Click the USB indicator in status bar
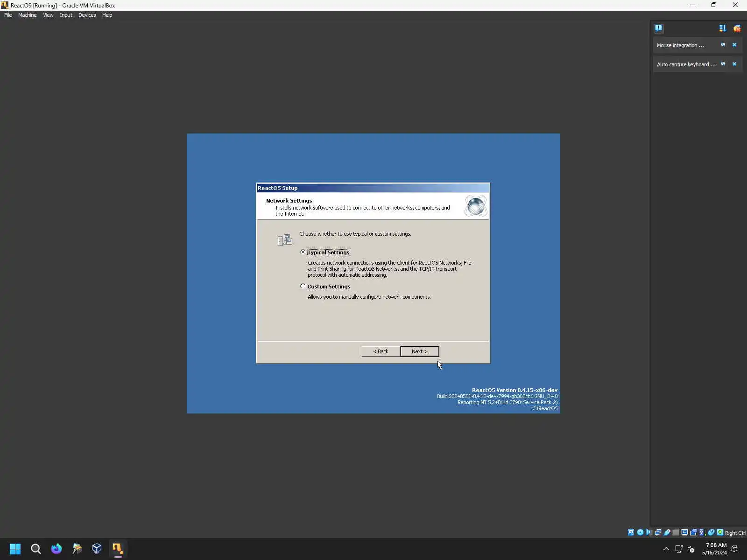Viewport: 747px width, 560px height. (667, 532)
